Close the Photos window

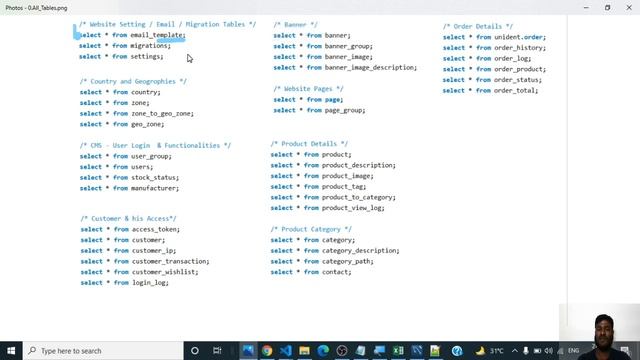(629, 7)
